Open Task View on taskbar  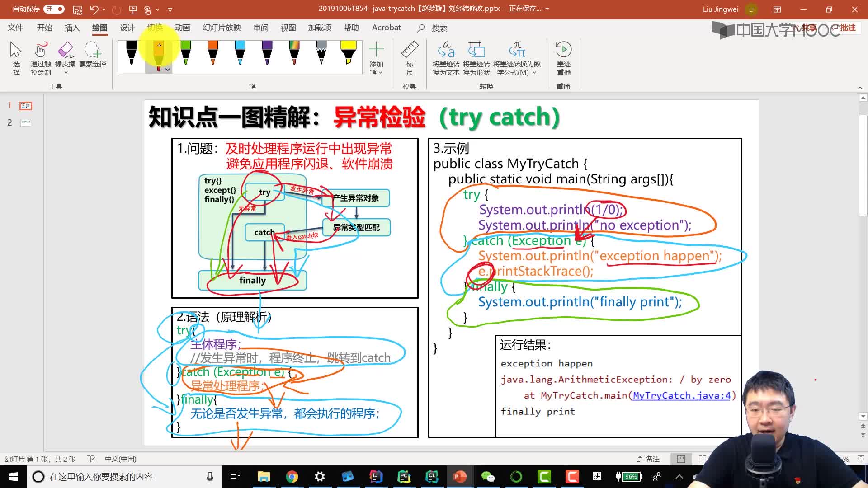(235, 477)
